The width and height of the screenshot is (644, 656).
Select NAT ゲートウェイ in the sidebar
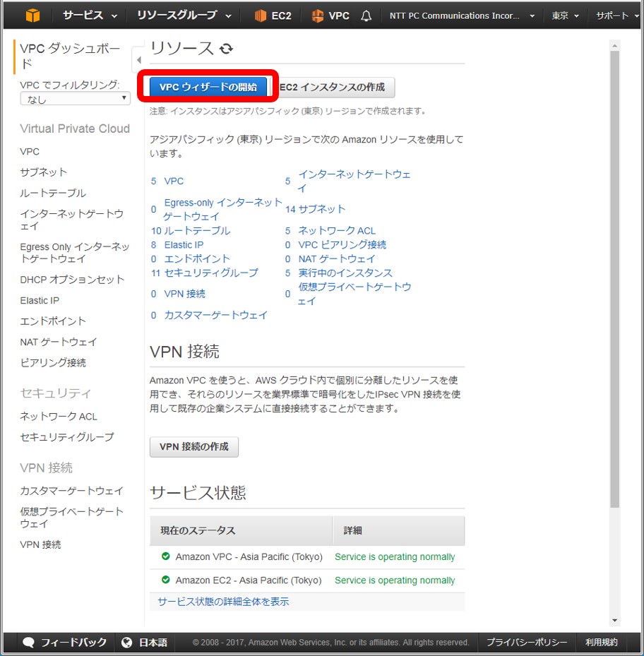pos(58,342)
